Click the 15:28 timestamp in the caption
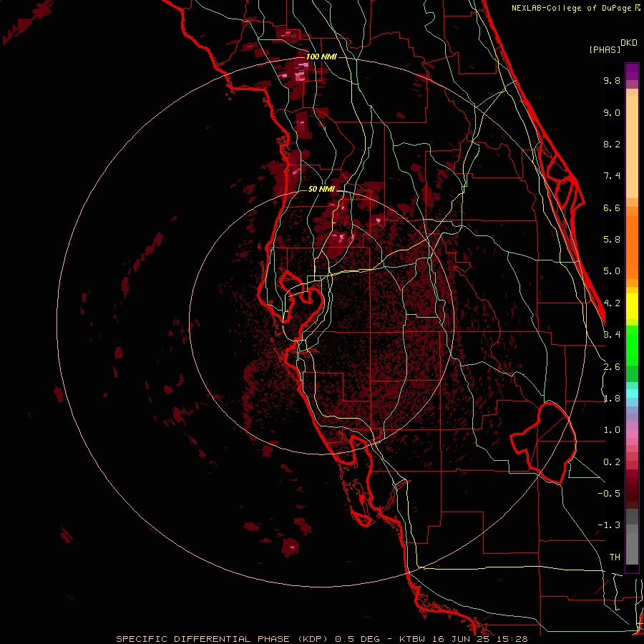Screen dimensions: 644x644 [x=512, y=639]
